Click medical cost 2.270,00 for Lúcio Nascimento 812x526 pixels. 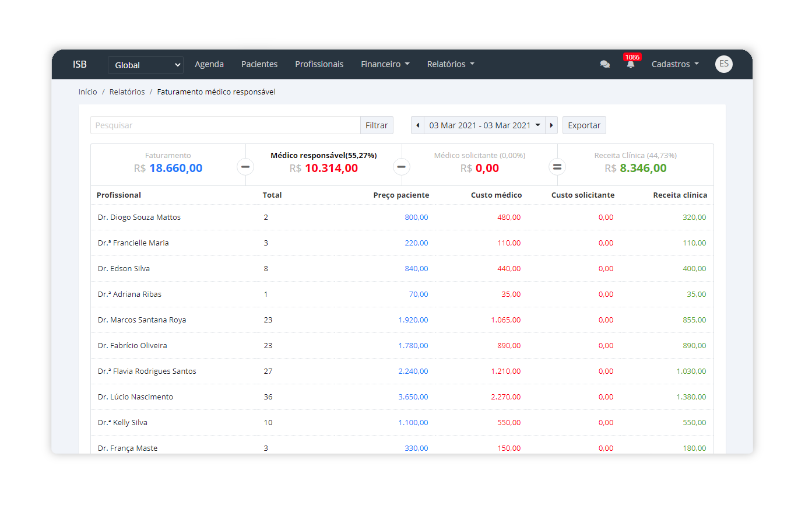[506, 397]
